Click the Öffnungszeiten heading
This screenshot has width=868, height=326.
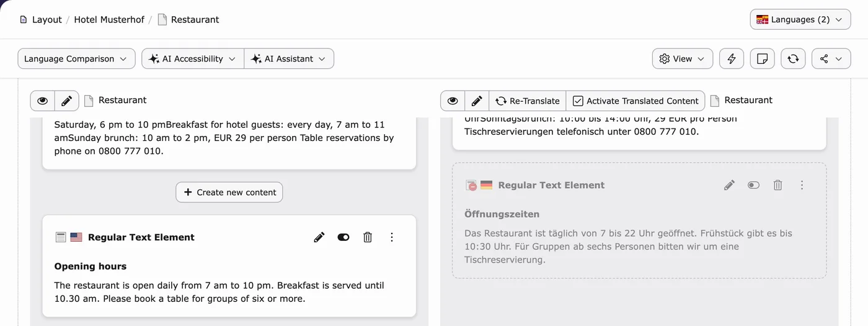502,214
